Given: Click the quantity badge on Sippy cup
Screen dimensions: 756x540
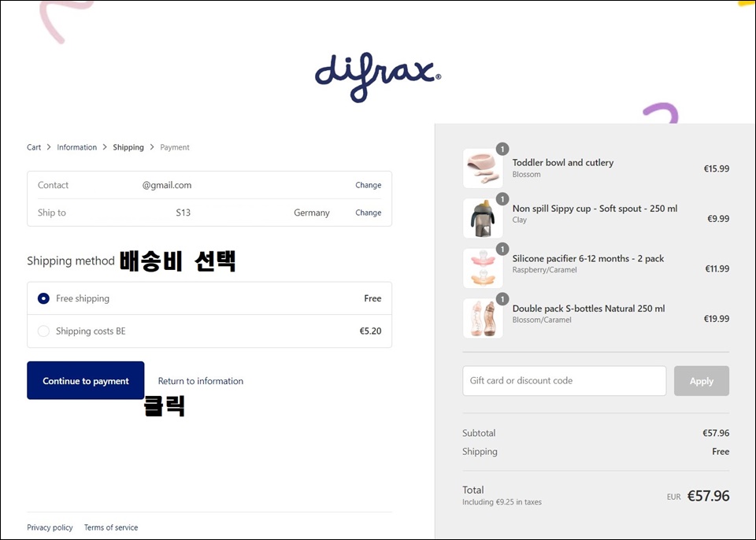Looking at the screenshot, I should tap(502, 198).
